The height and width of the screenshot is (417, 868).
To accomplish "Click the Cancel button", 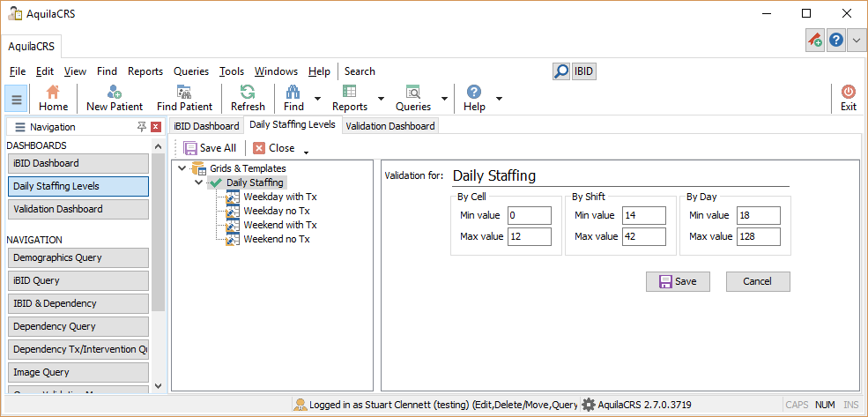I will [x=757, y=281].
